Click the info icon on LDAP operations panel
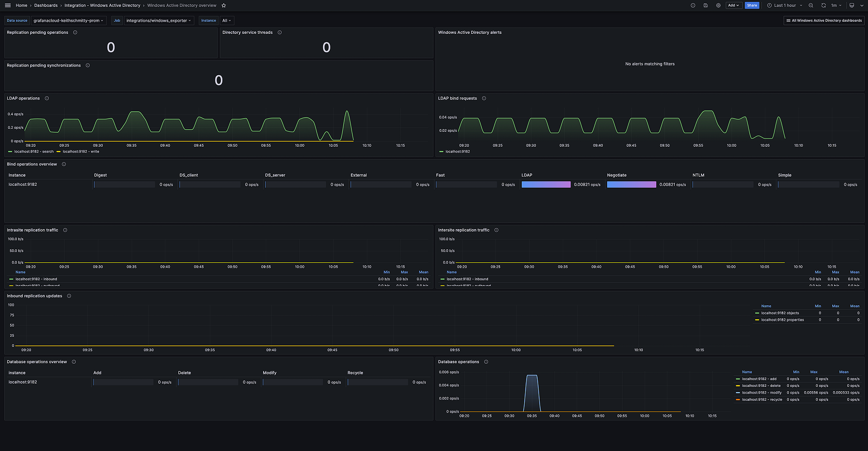868x451 pixels. pyautogui.click(x=47, y=98)
